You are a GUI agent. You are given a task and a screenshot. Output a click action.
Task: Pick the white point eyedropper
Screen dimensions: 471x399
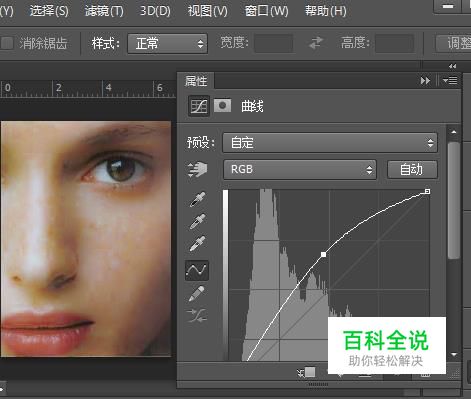coord(198,244)
